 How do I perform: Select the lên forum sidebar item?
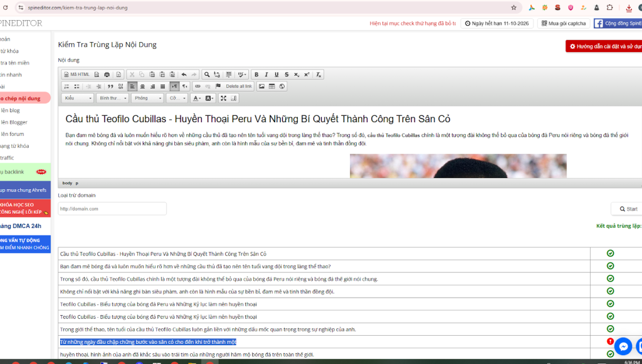click(13, 134)
